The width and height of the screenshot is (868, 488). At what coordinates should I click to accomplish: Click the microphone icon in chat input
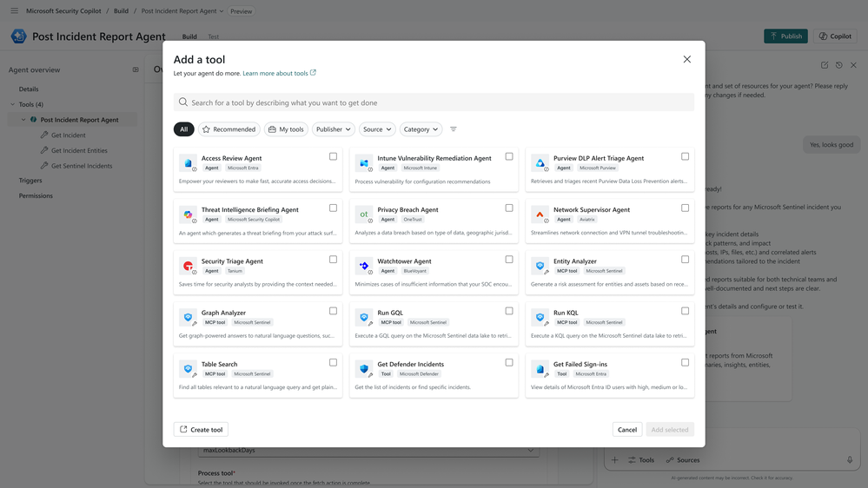pyautogui.click(x=850, y=460)
